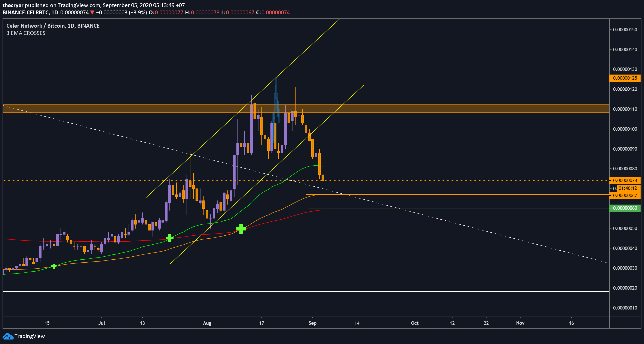The image size is (644, 344).
Task: Click the 0.00000130 price axis tick
Action: (x=625, y=69)
